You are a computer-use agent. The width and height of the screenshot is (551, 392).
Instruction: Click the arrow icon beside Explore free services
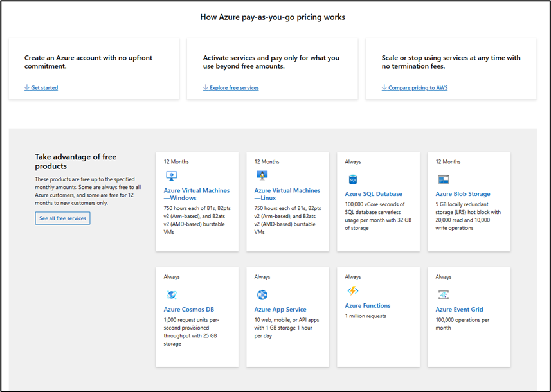(x=207, y=87)
